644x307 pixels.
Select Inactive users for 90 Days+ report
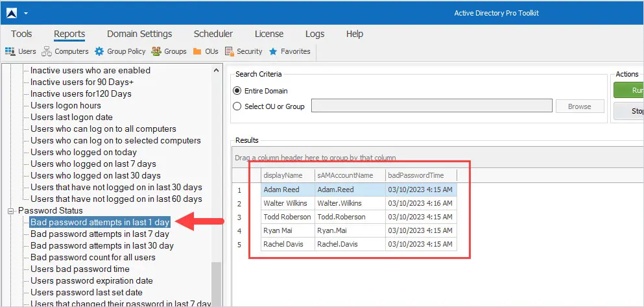(82, 82)
